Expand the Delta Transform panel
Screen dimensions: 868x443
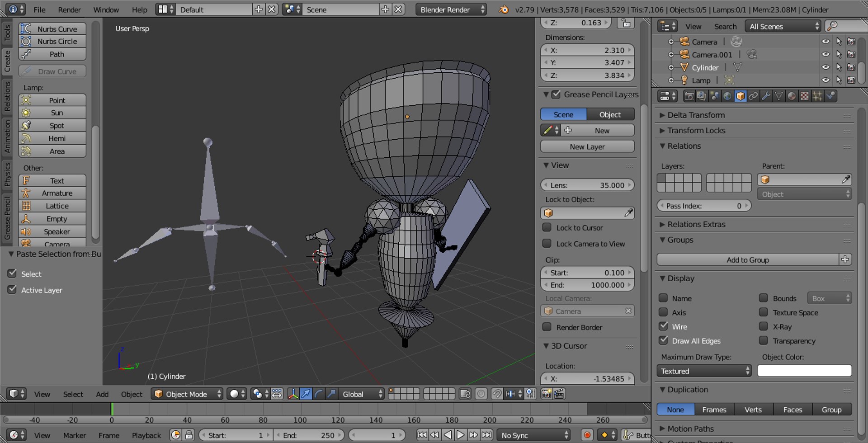[x=696, y=115]
